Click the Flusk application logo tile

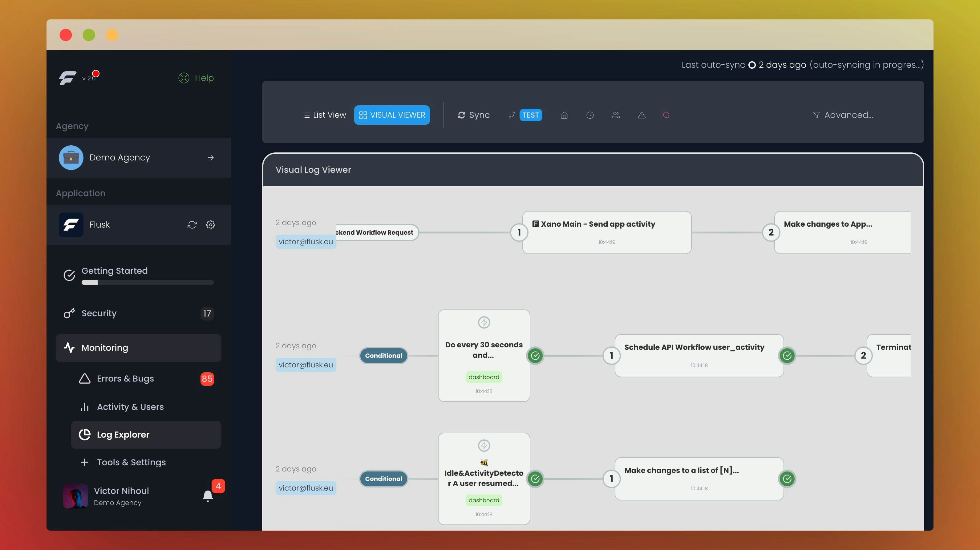pyautogui.click(x=71, y=225)
